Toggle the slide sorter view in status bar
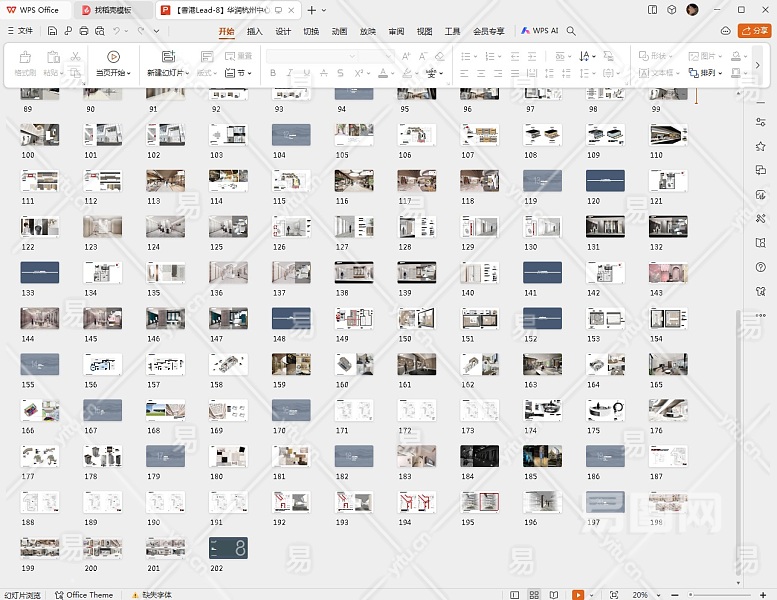This screenshot has width=777, height=600. click(535, 594)
